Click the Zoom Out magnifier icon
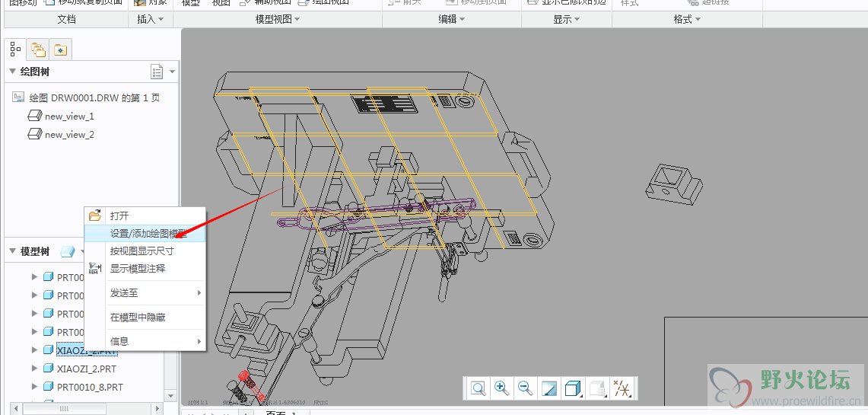This screenshot has width=868, height=415. 525,388
